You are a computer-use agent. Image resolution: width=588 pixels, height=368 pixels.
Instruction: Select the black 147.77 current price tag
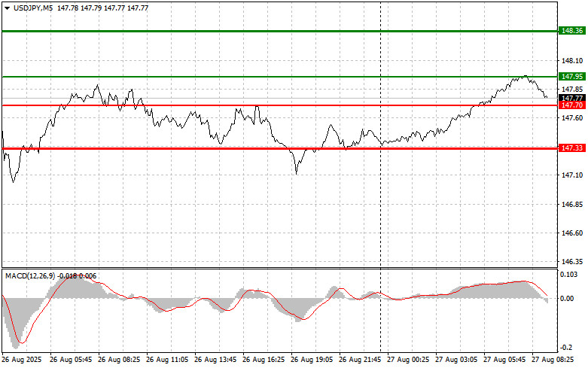(572, 98)
